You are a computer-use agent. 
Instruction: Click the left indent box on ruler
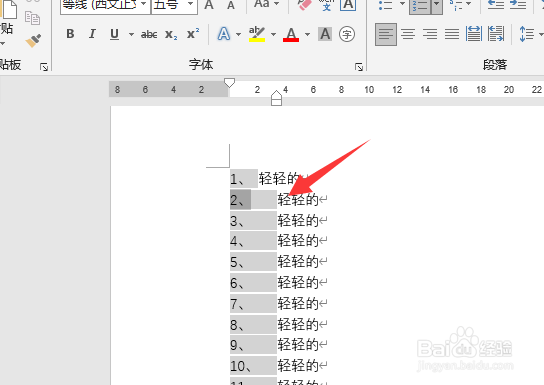pyautogui.click(x=276, y=102)
